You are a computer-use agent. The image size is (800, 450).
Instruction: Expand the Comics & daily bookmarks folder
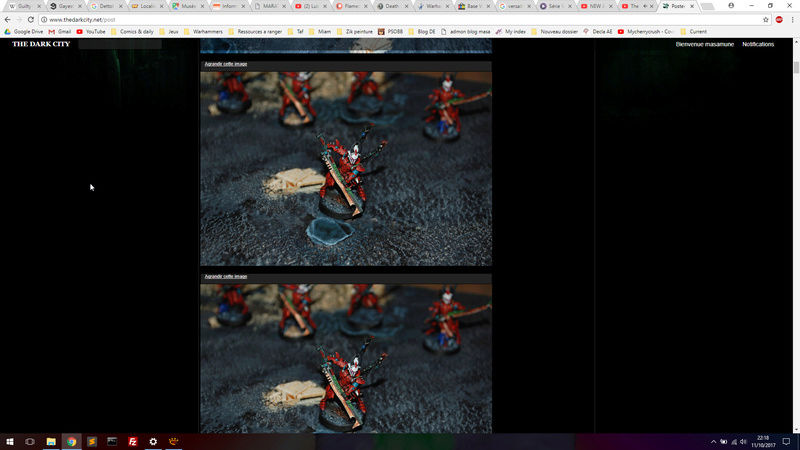click(x=132, y=32)
